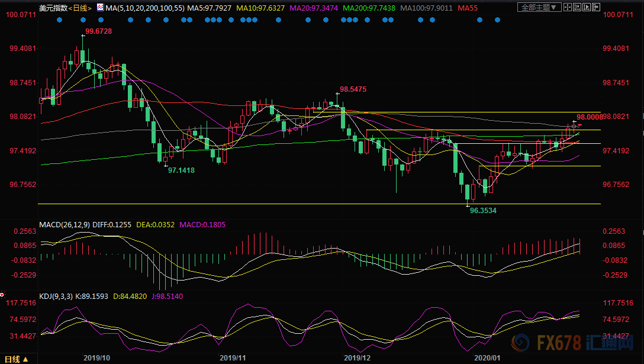This screenshot has height=364, width=644.
Task: Click the red record dot near KDJ panel
Action: 2,295
